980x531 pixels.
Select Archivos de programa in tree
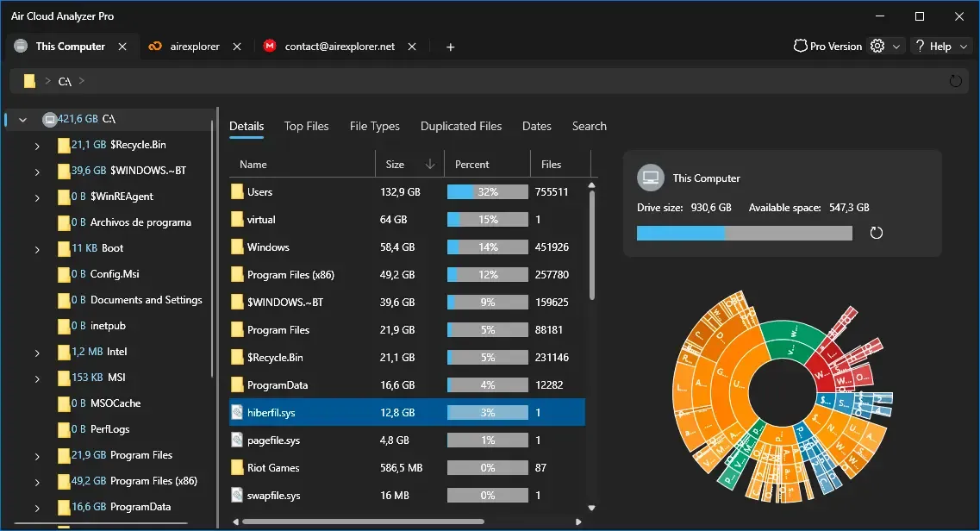tap(140, 222)
